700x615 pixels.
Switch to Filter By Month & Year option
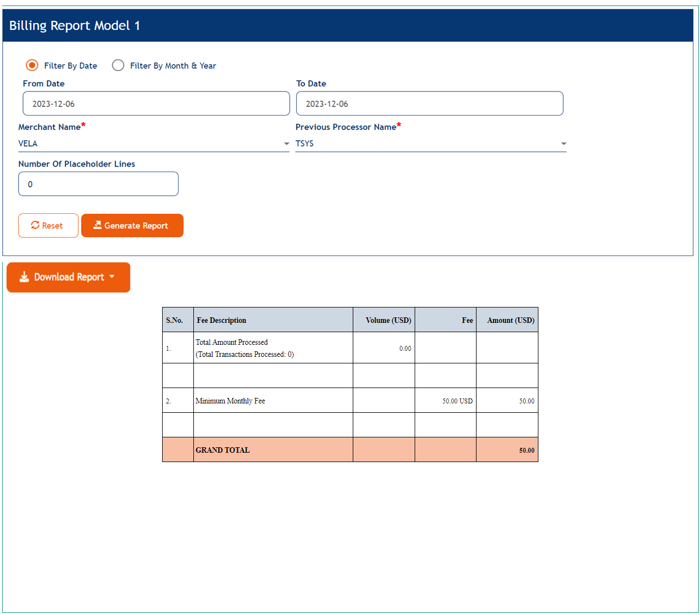pos(118,65)
